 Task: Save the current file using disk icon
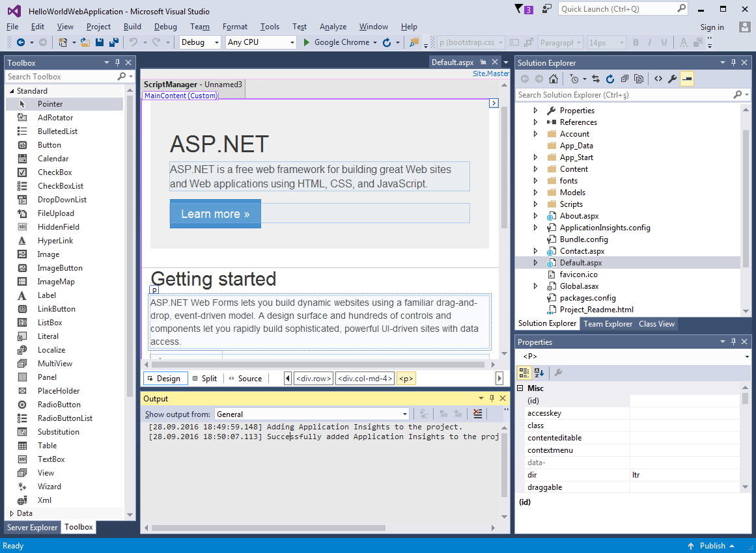(100, 42)
